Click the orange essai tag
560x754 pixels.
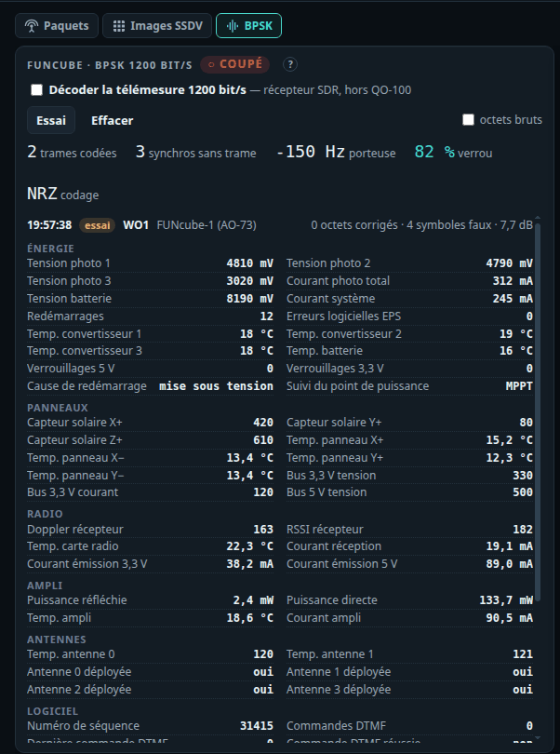point(97,225)
